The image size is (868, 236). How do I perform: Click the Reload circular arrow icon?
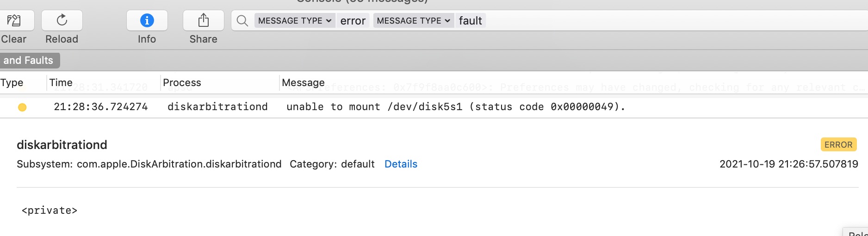(62, 20)
